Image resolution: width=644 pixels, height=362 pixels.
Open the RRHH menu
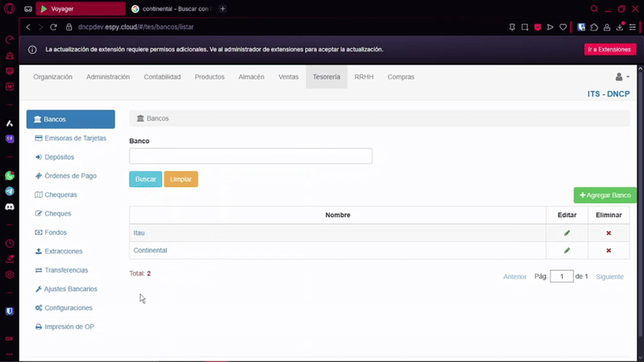[364, 77]
